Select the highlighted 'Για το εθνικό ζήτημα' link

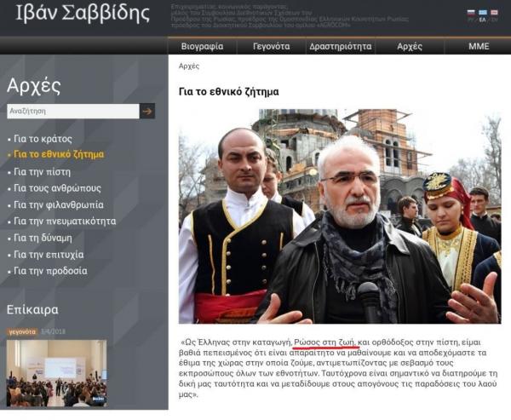pos(59,154)
